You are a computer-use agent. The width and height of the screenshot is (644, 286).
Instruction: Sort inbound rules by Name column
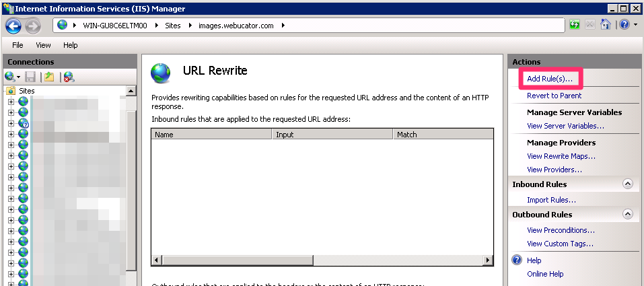tap(211, 135)
